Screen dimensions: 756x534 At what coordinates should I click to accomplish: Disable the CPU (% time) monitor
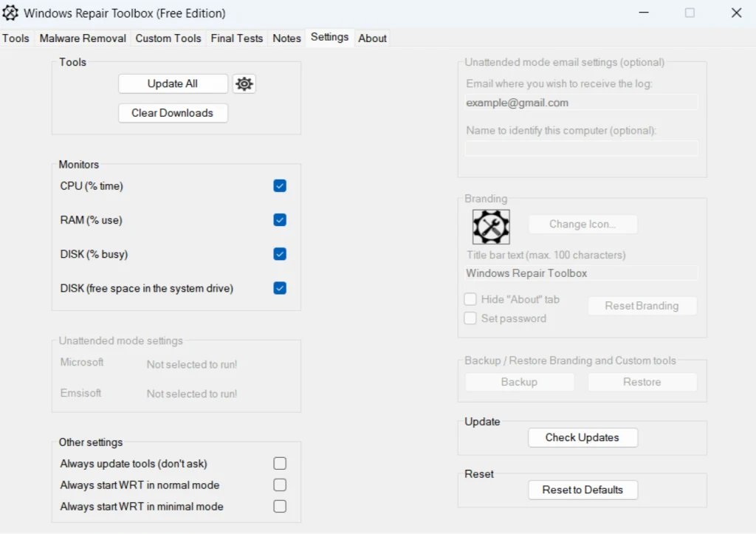click(279, 185)
